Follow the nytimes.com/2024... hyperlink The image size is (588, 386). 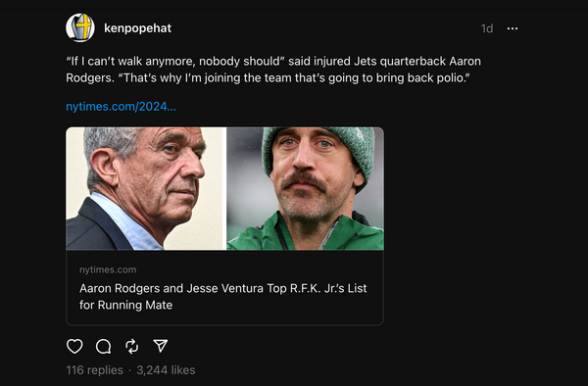click(121, 107)
